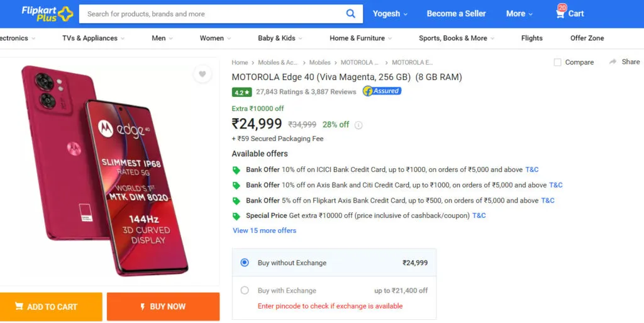Go to Flights menu item
Screen dimensions: 644x323
click(532, 38)
